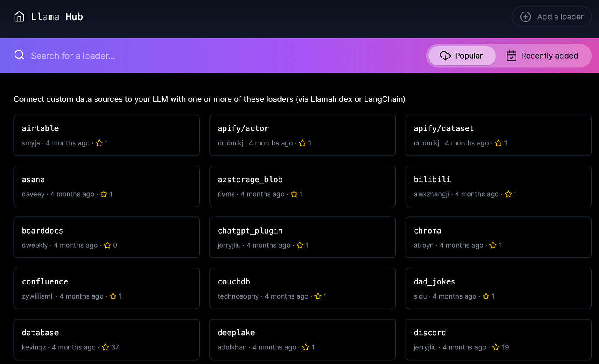Open the discord loader card
599x364 pixels.
point(498,340)
